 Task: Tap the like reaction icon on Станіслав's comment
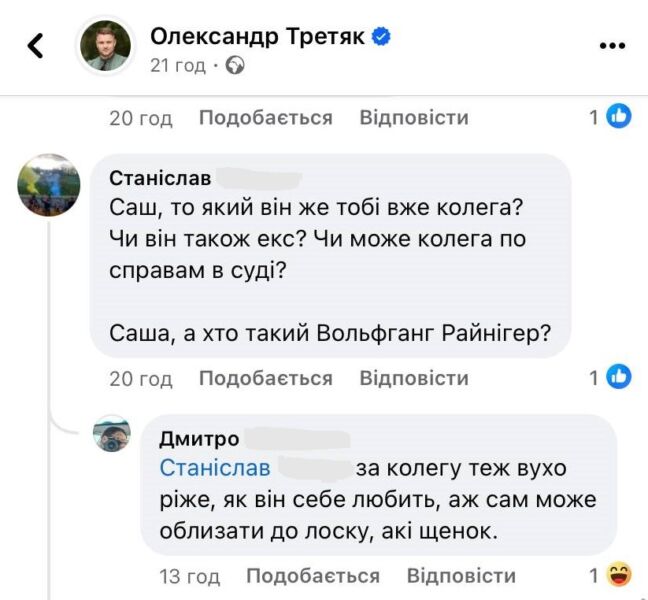click(620, 377)
